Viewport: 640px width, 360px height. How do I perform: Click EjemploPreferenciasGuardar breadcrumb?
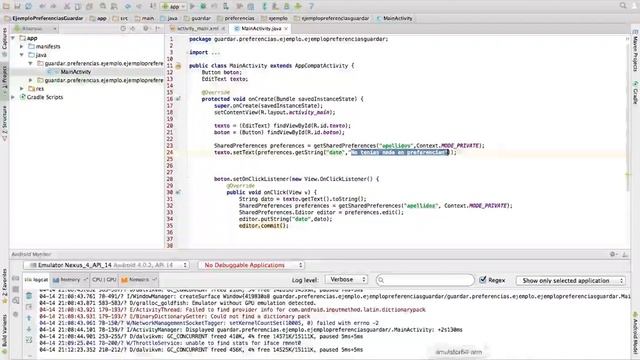[44, 18]
